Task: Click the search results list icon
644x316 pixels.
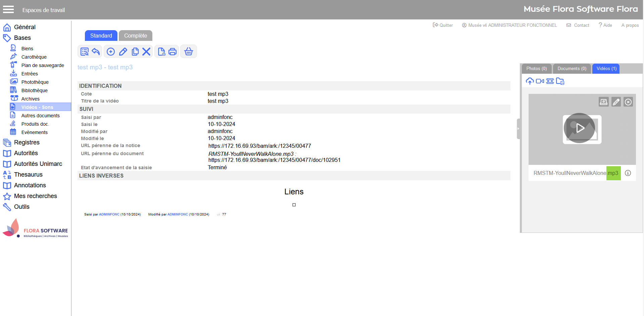Action: 85,52
